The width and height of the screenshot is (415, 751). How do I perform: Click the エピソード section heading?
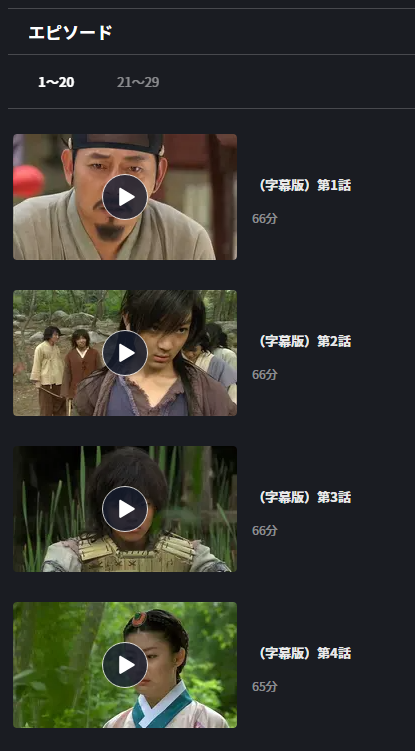[x=70, y=33]
